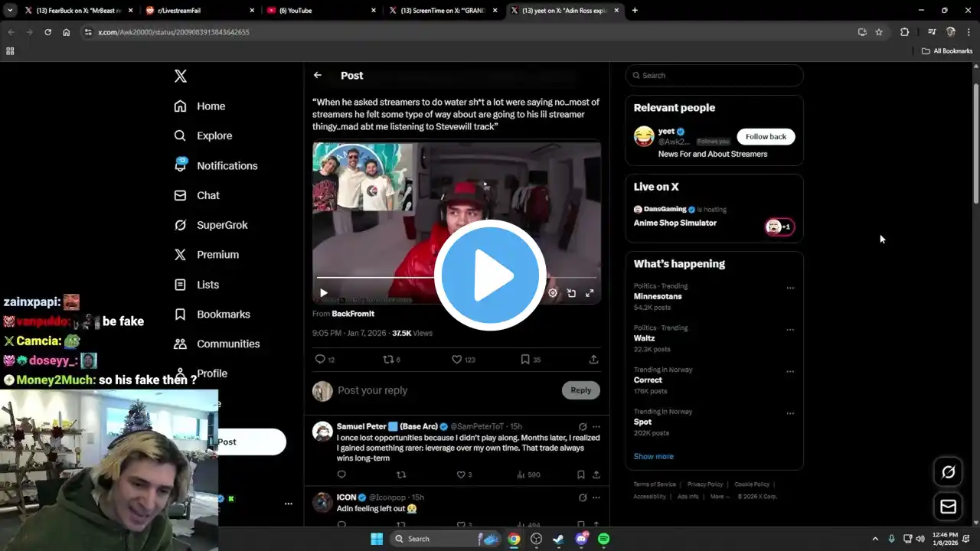Open the browser media controls icon
The height and width of the screenshot is (551, 980).
point(932,32)
